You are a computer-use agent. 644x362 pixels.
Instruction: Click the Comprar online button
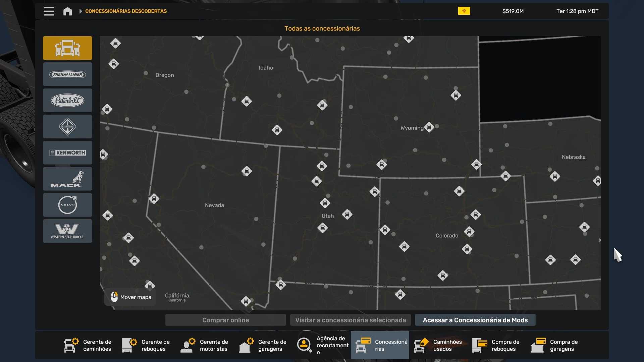pyautogui.click(x=225, y=320)
